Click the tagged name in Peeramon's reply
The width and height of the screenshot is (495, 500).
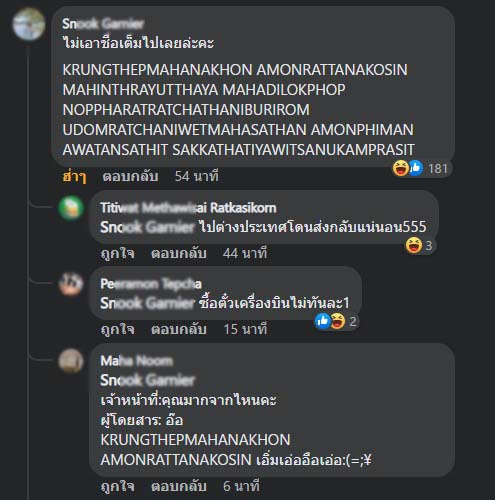[x=147, y=303]
